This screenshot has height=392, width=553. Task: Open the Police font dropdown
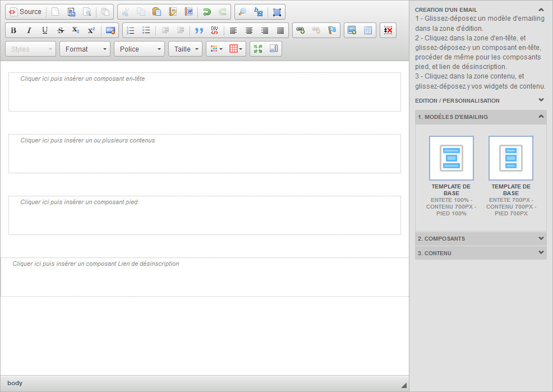pyautogui.click(x=139, y=49)
